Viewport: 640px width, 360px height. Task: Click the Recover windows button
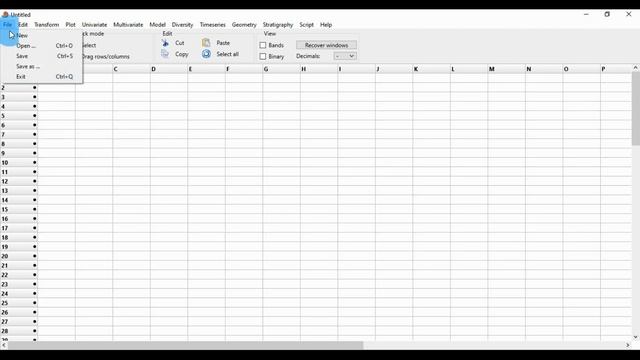[x=327, y=45]
